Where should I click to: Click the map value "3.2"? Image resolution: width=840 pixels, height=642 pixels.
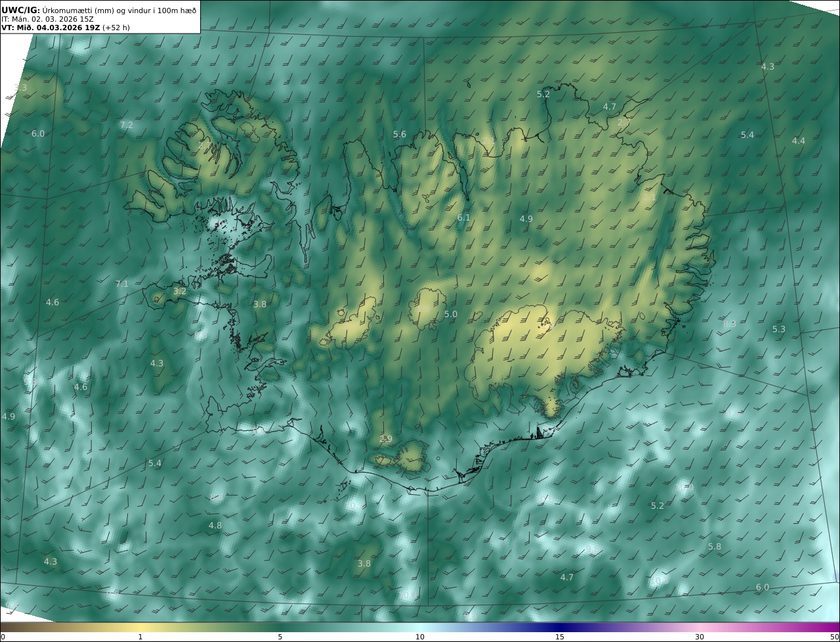coord(180,291)
